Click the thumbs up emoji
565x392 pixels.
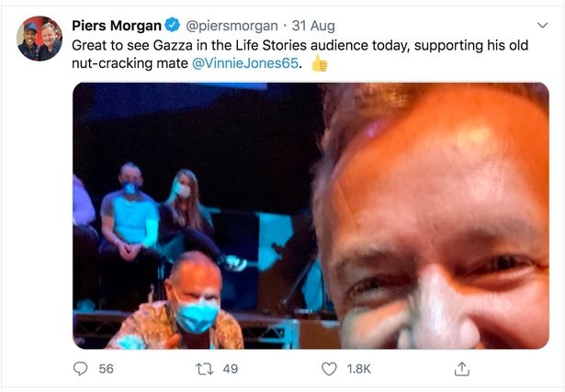319,63
